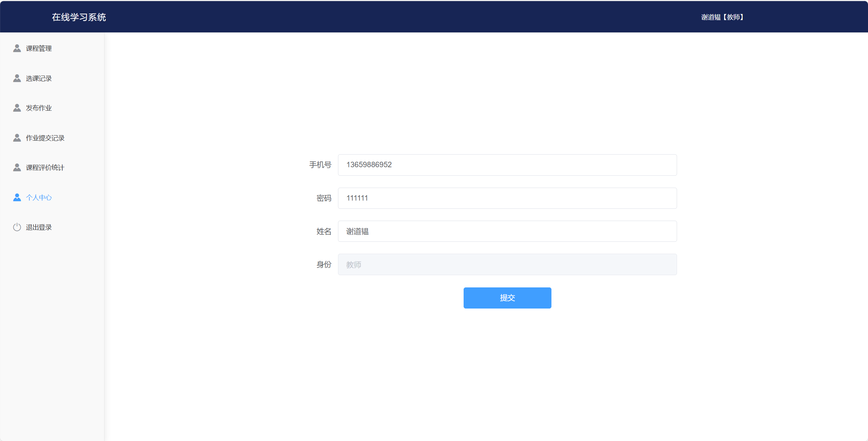Click the phone number input field
Screen dimensions: 868x441
[x=507, y=165]
